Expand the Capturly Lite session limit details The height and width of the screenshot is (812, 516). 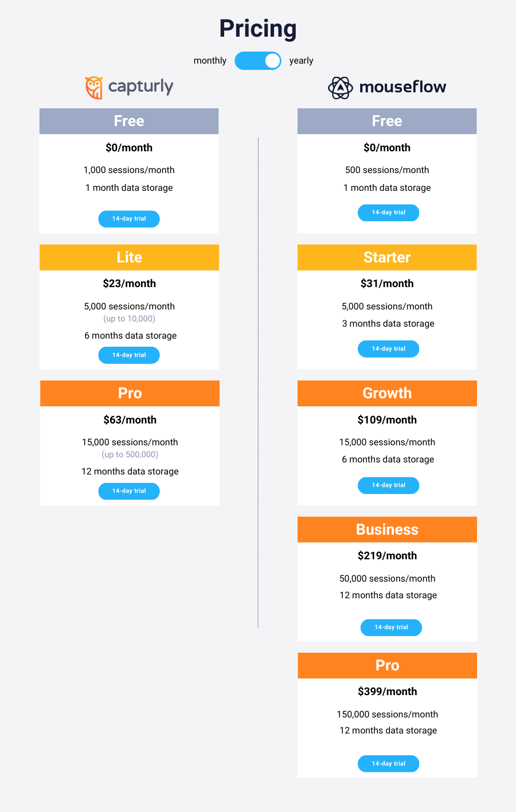[130, 319]
